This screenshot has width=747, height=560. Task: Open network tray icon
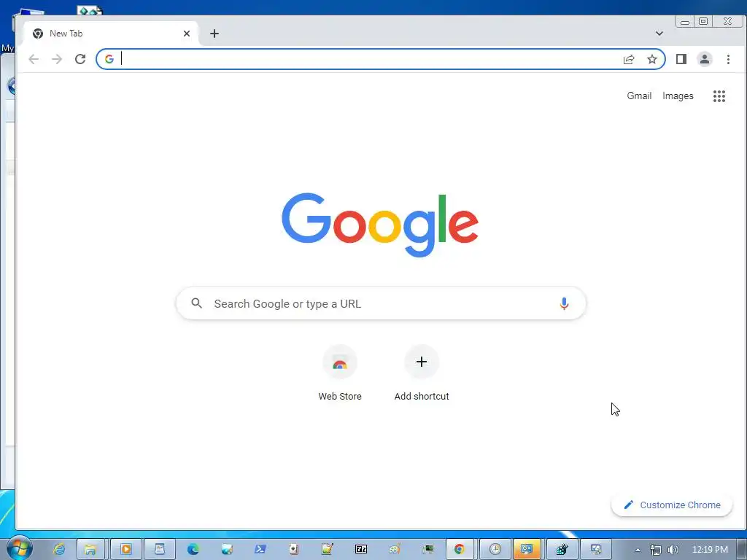[655, 550]
